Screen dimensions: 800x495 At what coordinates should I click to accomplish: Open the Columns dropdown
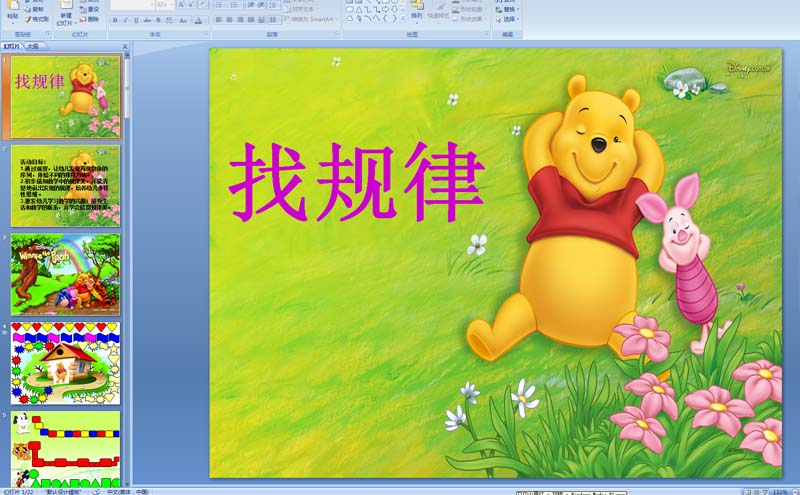coord(274,19)
